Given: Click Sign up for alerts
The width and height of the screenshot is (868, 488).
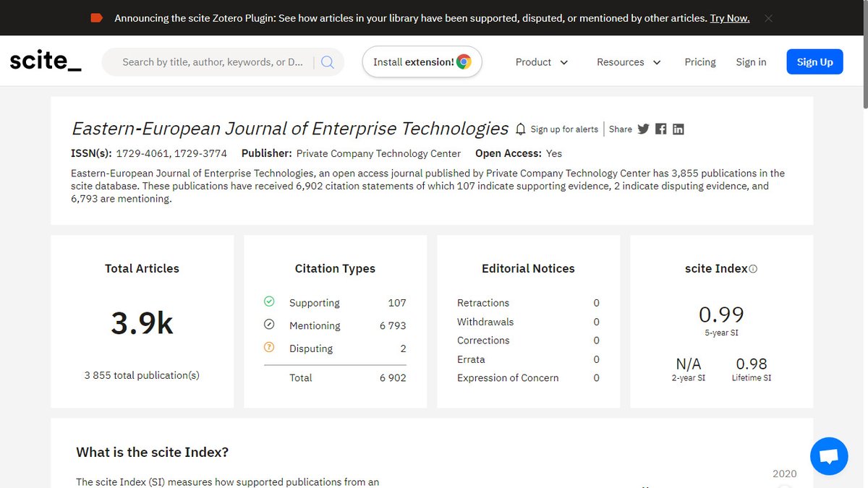Looking at the screenshot, I should 564,129.
